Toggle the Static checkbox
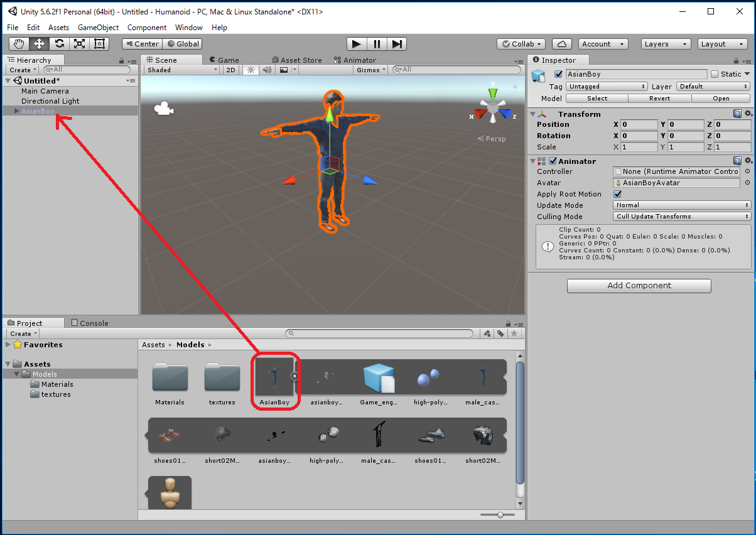This screenshot has width=756, height=535. click(x=714, y=74)
